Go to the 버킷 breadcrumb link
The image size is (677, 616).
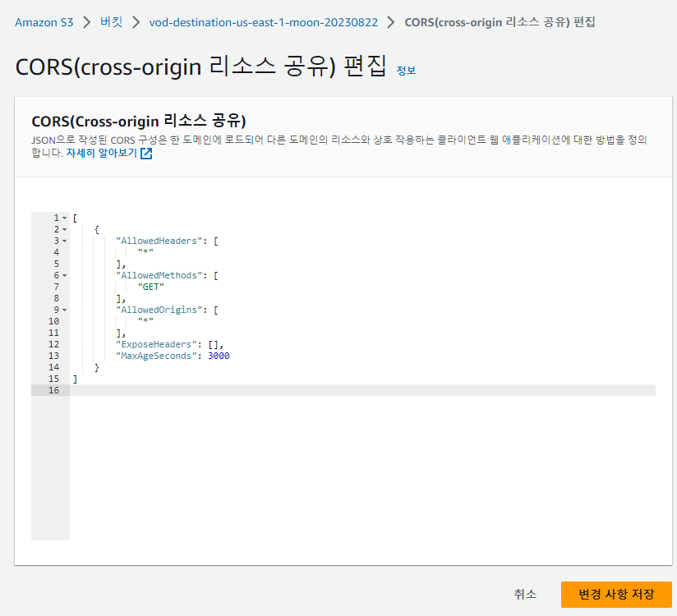112,22
